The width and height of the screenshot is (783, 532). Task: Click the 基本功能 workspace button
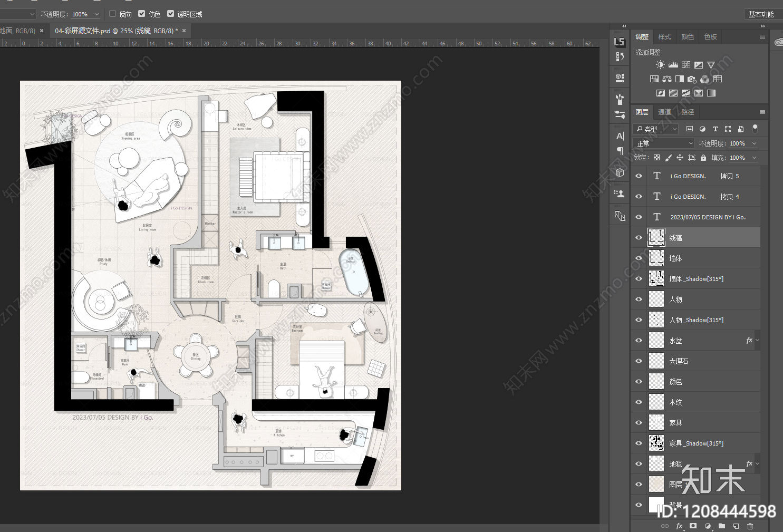(761, 14)
